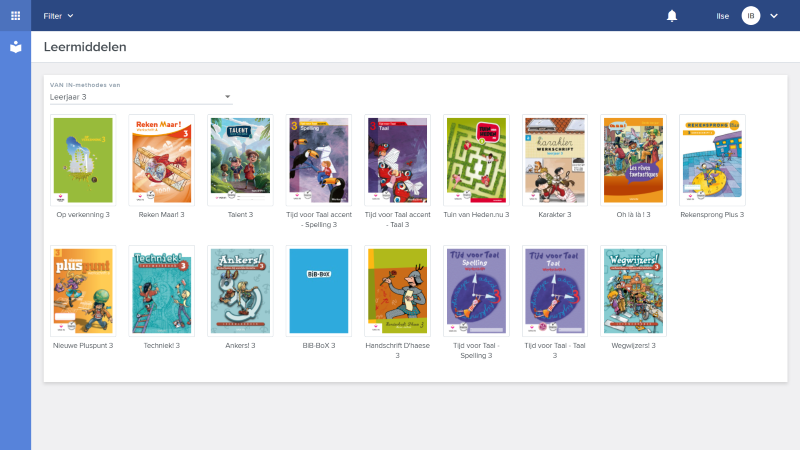Click the 'Nieuwe Pluspunt 3' title

[x=83, y=345]
